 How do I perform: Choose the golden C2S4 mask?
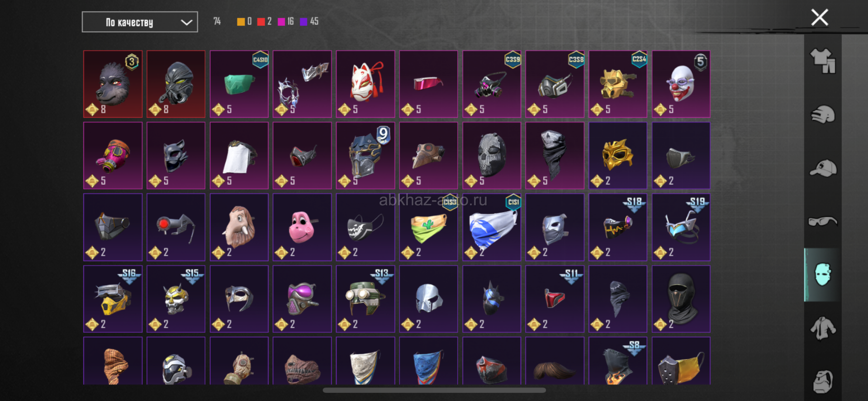pyautogui.click(x=618, y=84)
